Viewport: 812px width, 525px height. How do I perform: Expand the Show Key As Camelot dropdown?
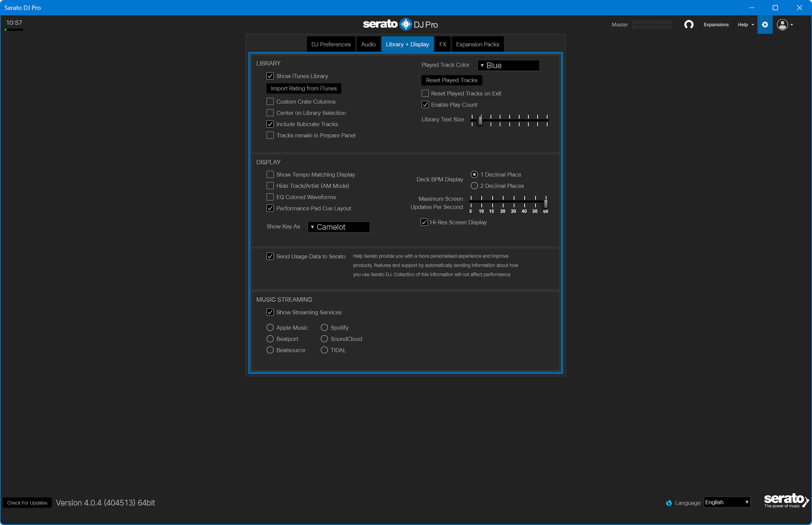coord(338,227)
